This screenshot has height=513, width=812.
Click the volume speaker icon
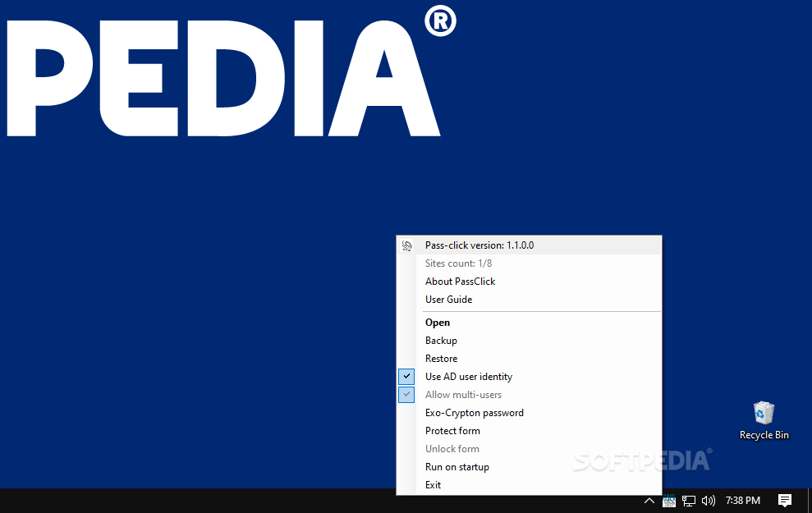pyautogui.click(x=708, y=501)
